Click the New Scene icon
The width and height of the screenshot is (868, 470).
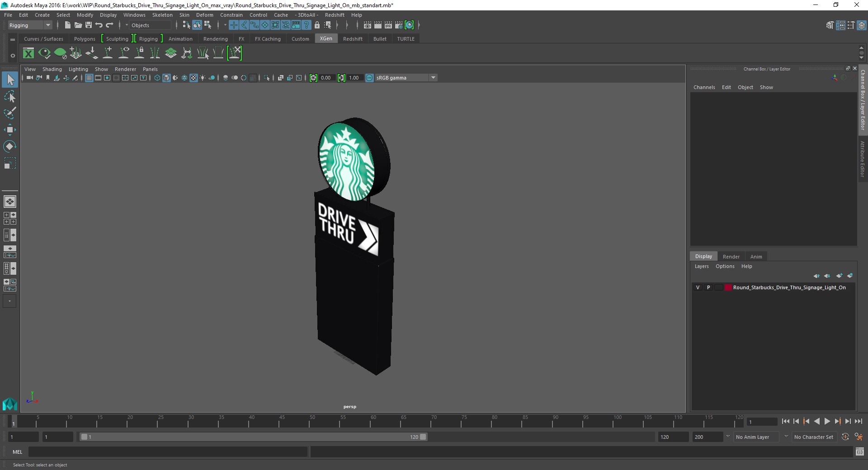(x=67, y=25)
